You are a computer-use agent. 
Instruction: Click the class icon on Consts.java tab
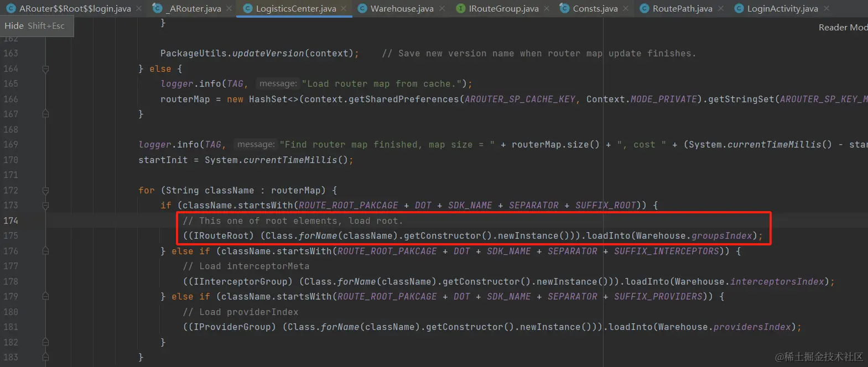tap(564, 8)
